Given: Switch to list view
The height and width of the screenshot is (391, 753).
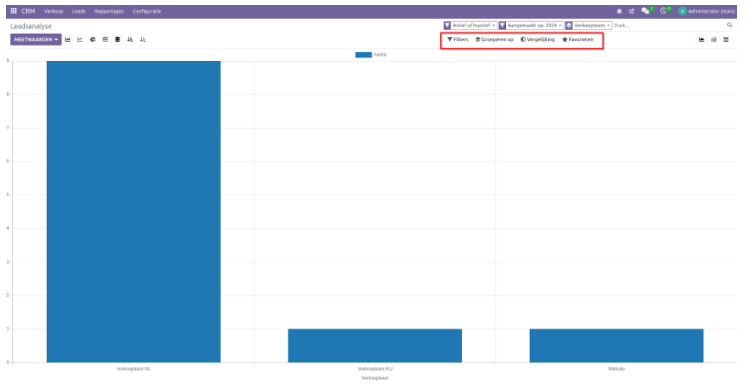Looking at the screenshot, I should pos(726,39).
